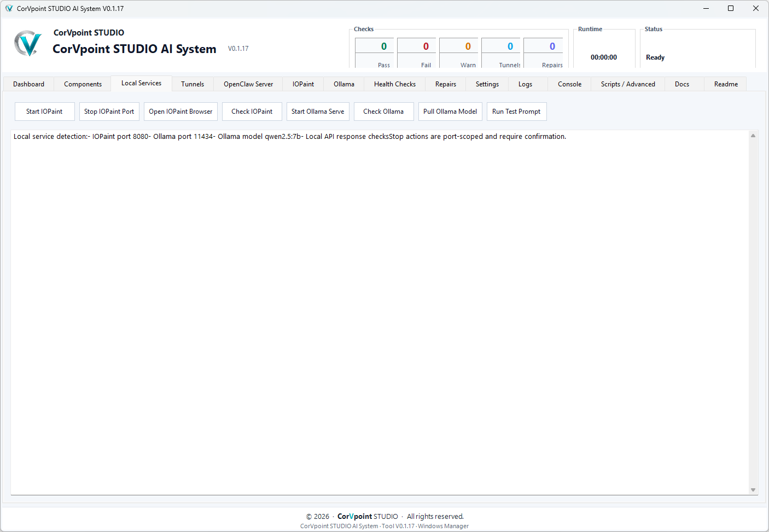
Task: Open the Tunnels tab
Action: point(193,84)
